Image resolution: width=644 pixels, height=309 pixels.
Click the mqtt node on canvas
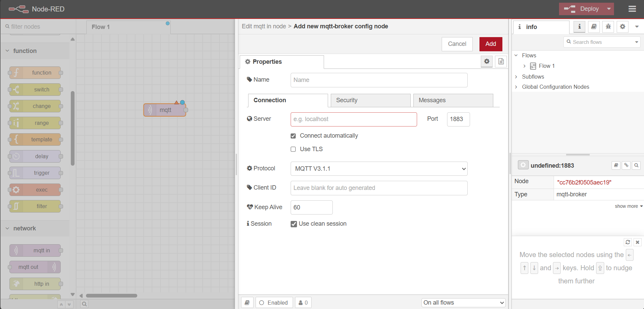(x=165, y=110)
